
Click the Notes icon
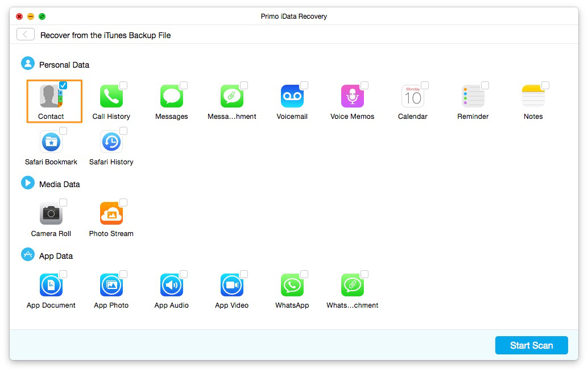coord(533,96)
